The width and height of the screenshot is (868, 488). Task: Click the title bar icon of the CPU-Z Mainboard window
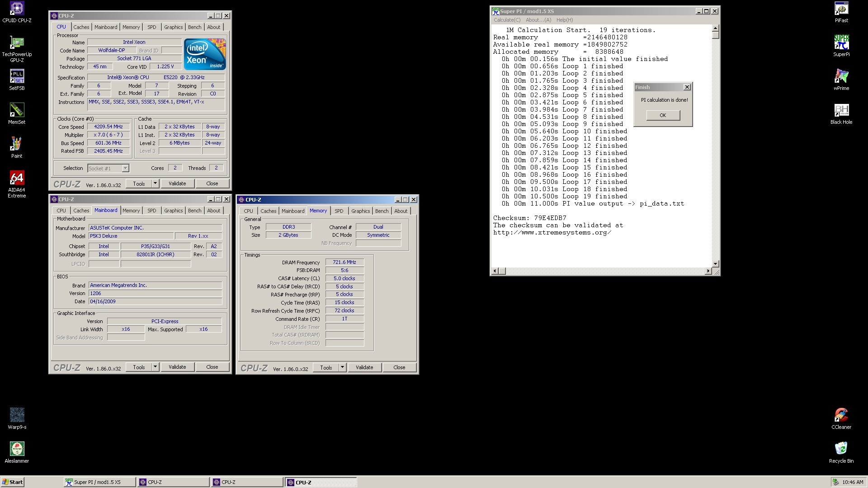pyautogui.click(x=54, y=199)
